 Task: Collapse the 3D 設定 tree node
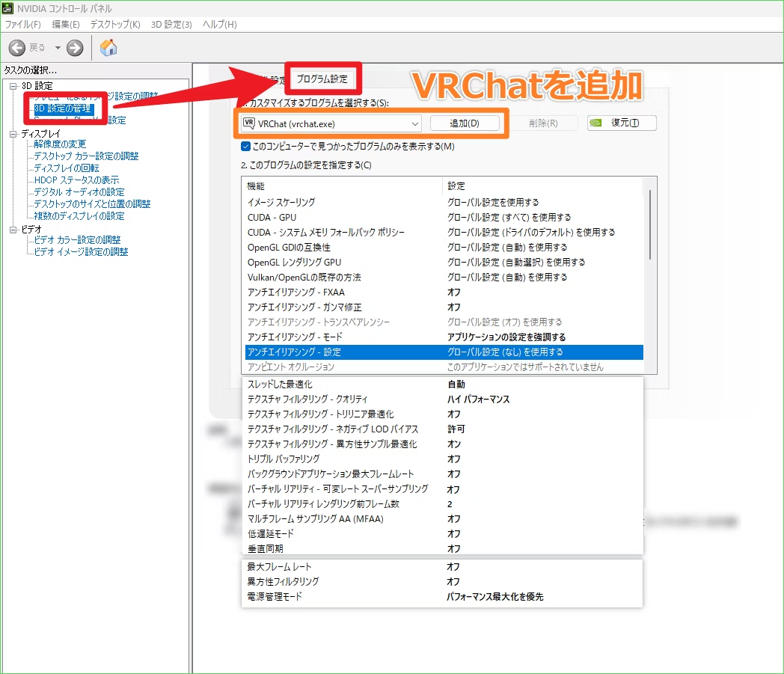coord(13,86)
